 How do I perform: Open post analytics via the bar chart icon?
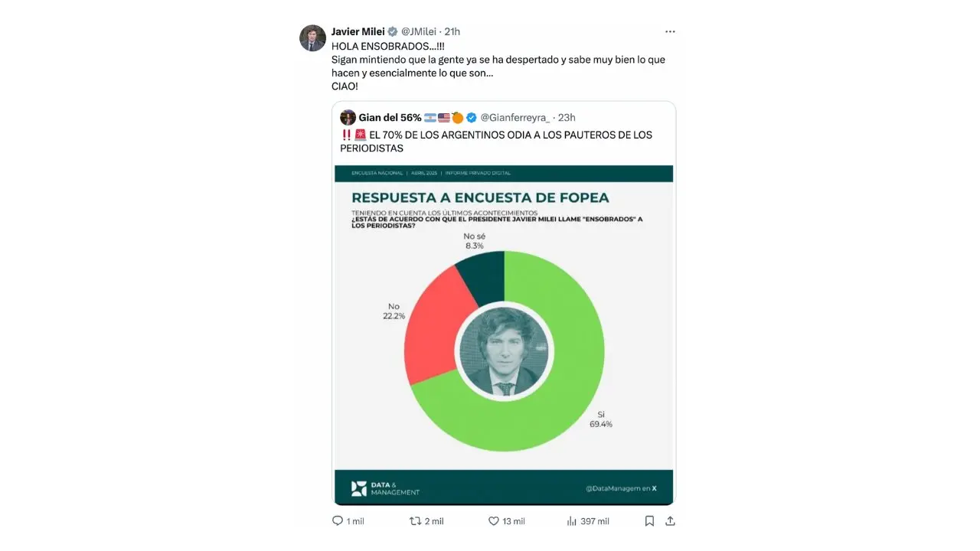click(571, 520)
